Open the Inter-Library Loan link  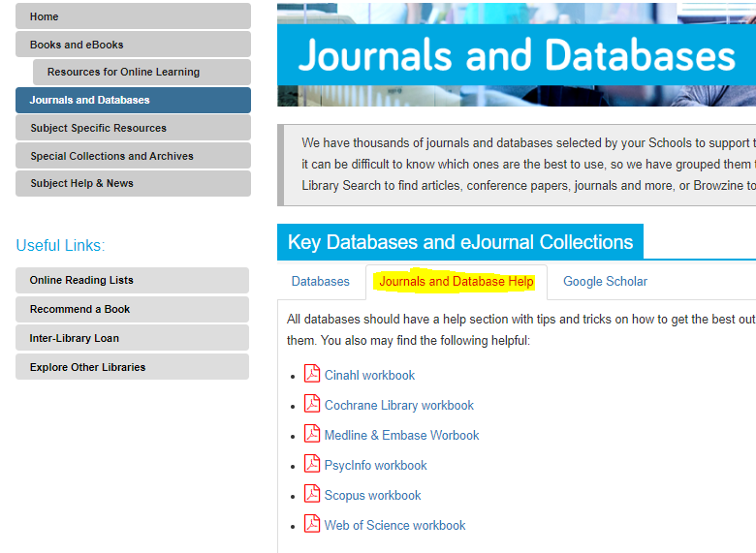point(132,338)
